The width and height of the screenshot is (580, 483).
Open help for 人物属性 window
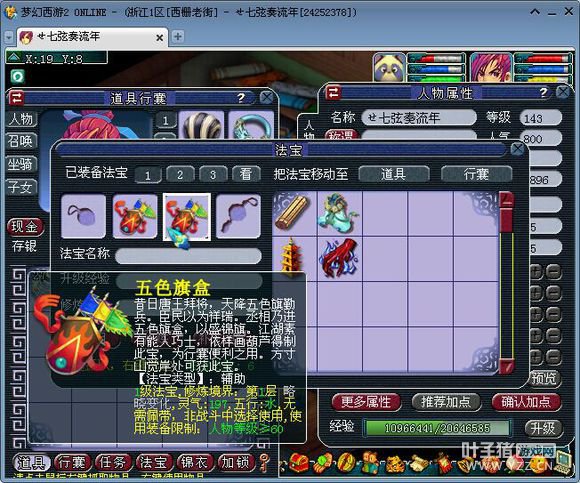(x=543, y=92)
